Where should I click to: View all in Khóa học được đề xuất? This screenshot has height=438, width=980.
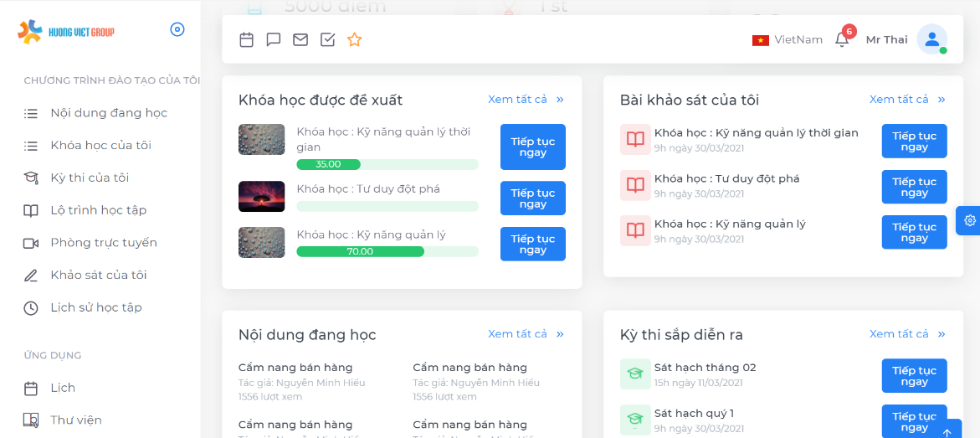coord(526,100)
